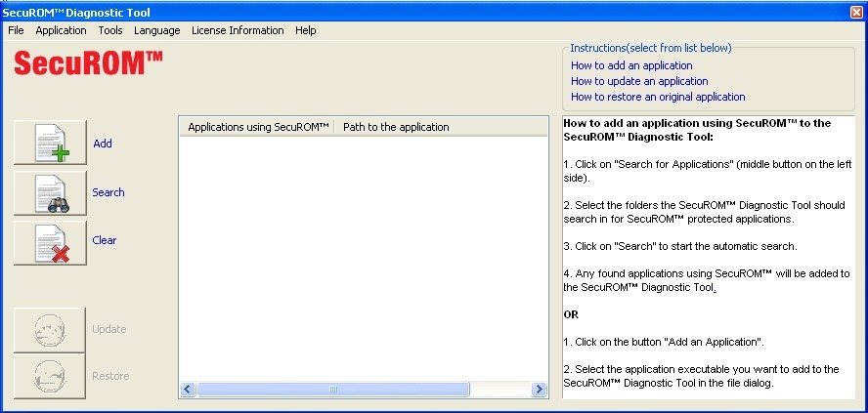Click the 'Clear' label text
This screenshot has height=413, width=868.
tap(104, 240)
